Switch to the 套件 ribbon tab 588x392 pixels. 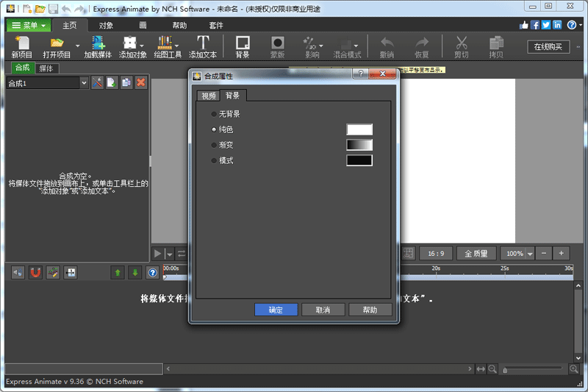pyautogui.click(x=216, y=25)
